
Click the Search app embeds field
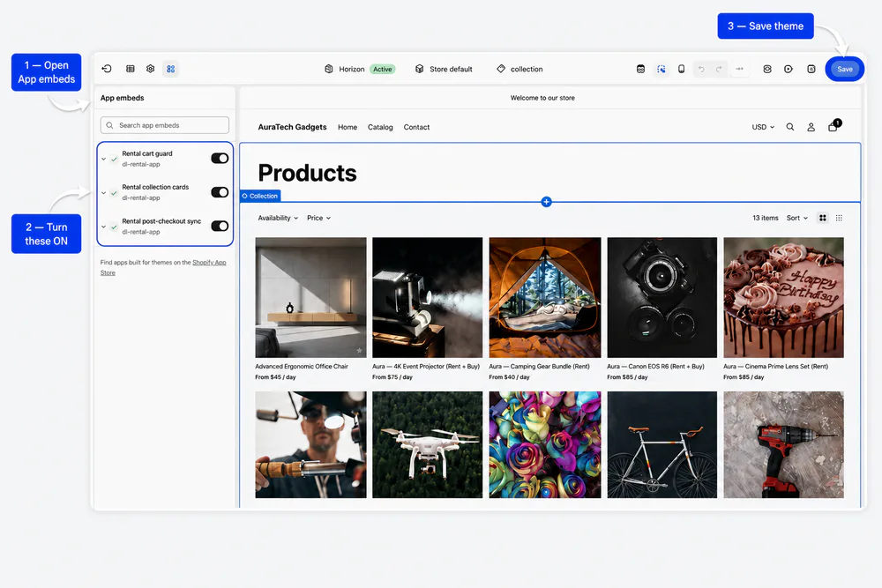point(165,125)
